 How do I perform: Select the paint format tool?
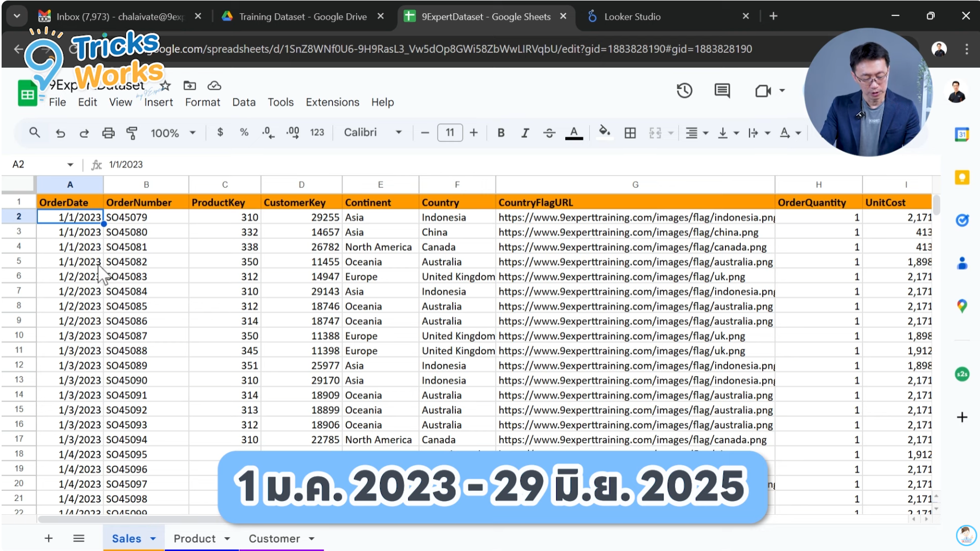coord(132,133)
